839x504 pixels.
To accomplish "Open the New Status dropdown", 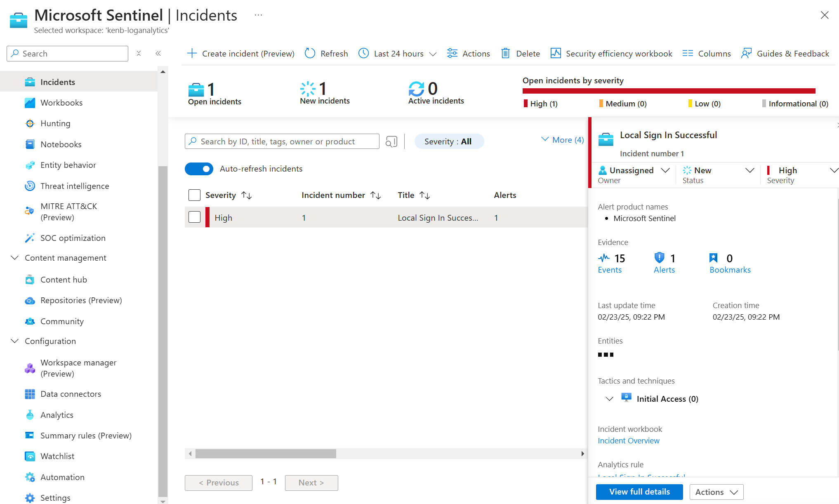I will pyautogui.click(x=718, y=175).
